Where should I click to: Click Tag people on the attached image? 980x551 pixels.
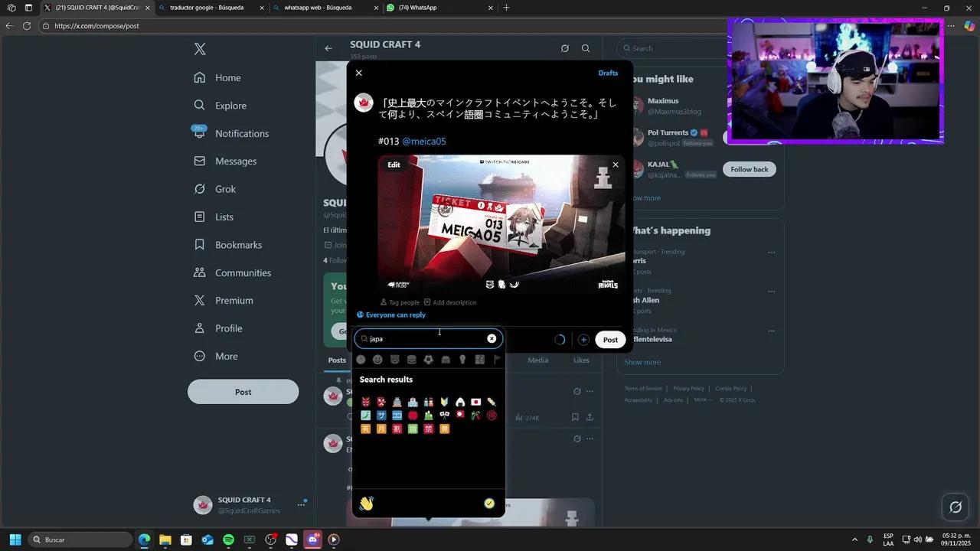tap(399, 302)
